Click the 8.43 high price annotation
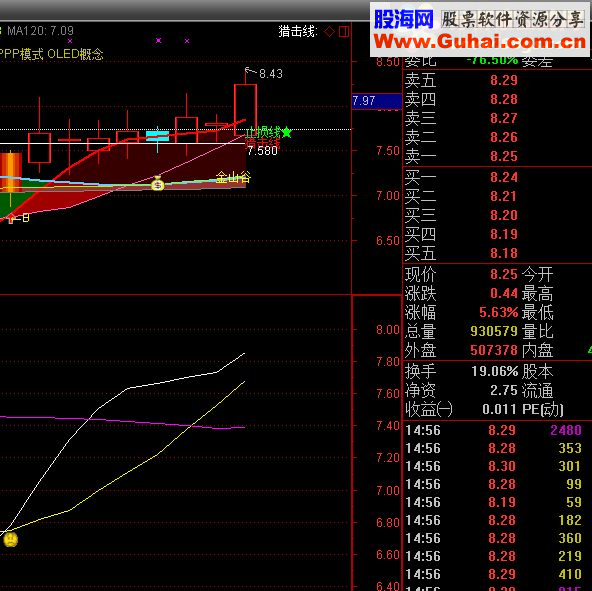Image resolution: width=592 pixels, height=591 pixels. point(271,74)
